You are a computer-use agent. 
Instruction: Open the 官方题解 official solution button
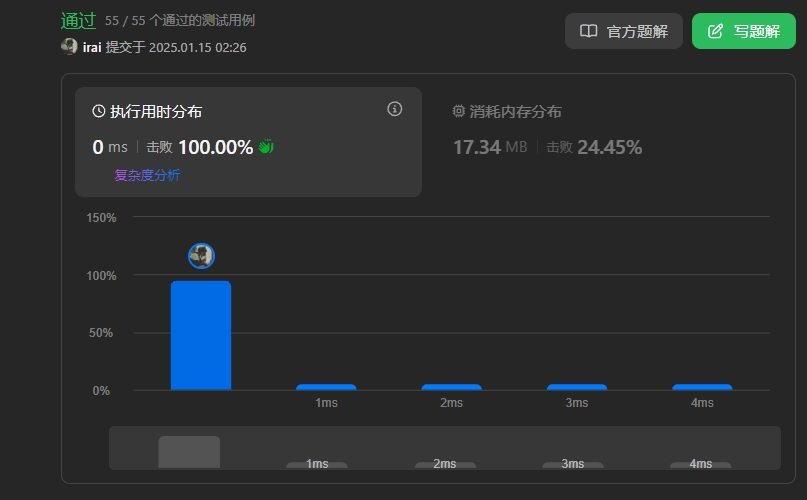click(x=624, y=31)
